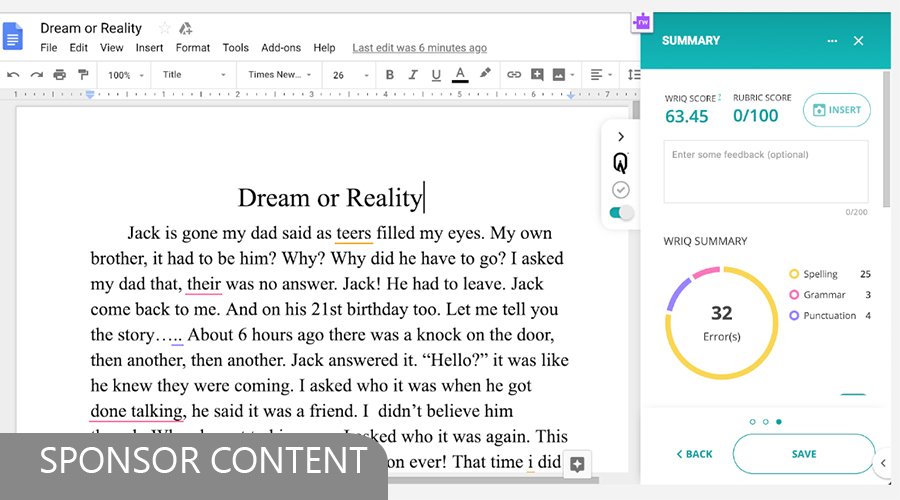The image size is (900, 500).
Task: Click the Rubric score 0/100 value
Action: pyautogui.click(x=755, y=116)
